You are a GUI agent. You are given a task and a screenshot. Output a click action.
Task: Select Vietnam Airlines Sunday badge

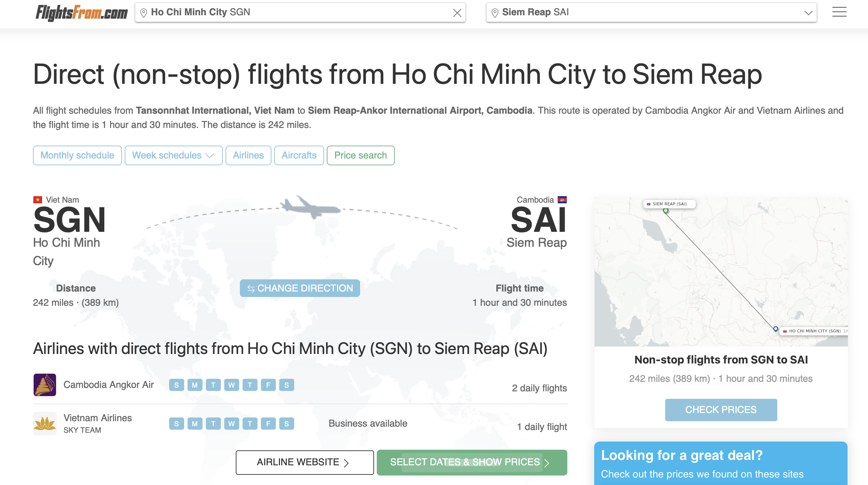(177, 424)
